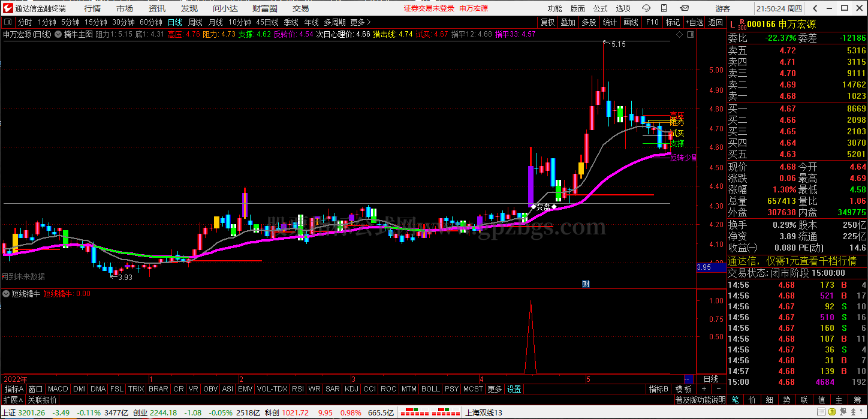The height and width of the screenshot is (419, 868).
Task: Click the 普及版功能说明 link
Action: [x=700, y=400]
